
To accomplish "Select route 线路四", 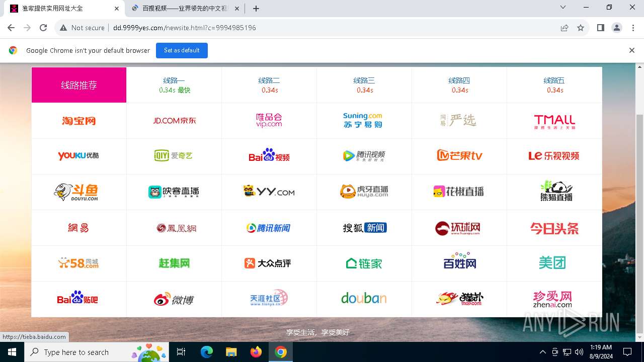I will pyautogui.click(x=459, y=85).
